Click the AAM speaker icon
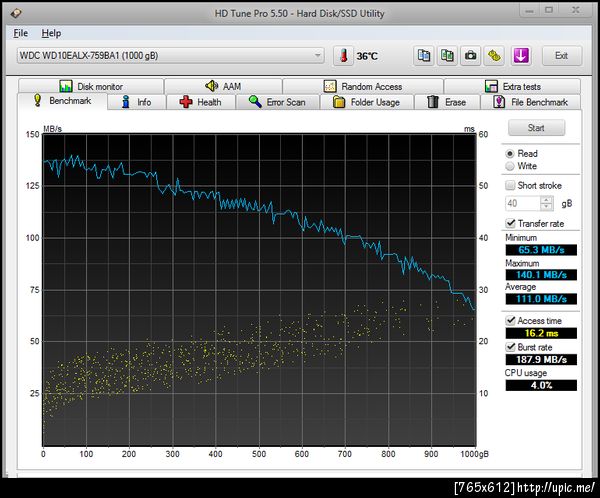 tap(212, 86)
